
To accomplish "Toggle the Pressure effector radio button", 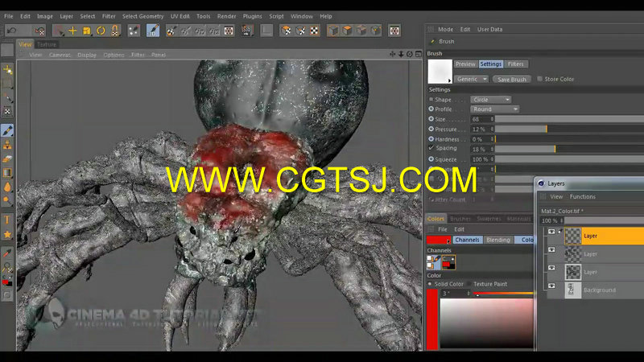I will [x=431, y=129].
